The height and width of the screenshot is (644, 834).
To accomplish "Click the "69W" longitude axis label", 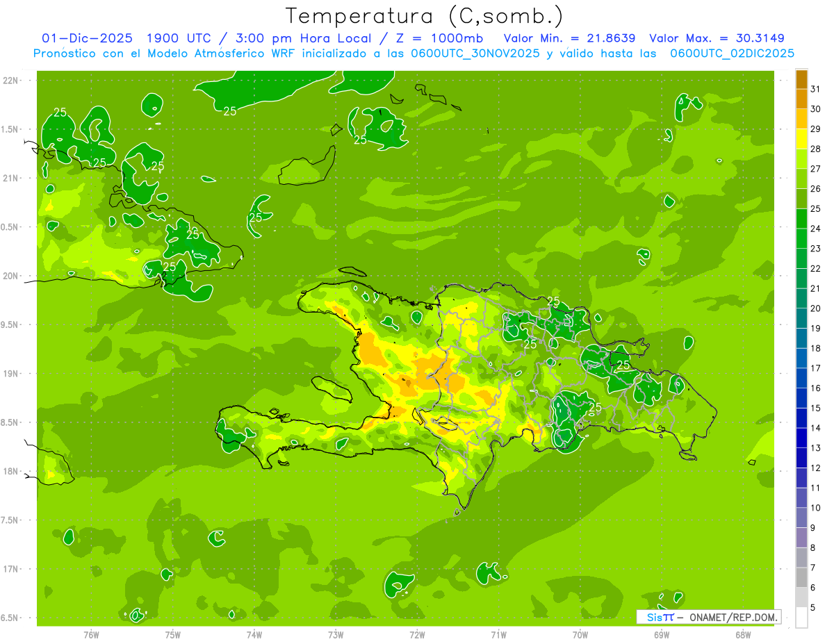I will [x=662, y=635].
